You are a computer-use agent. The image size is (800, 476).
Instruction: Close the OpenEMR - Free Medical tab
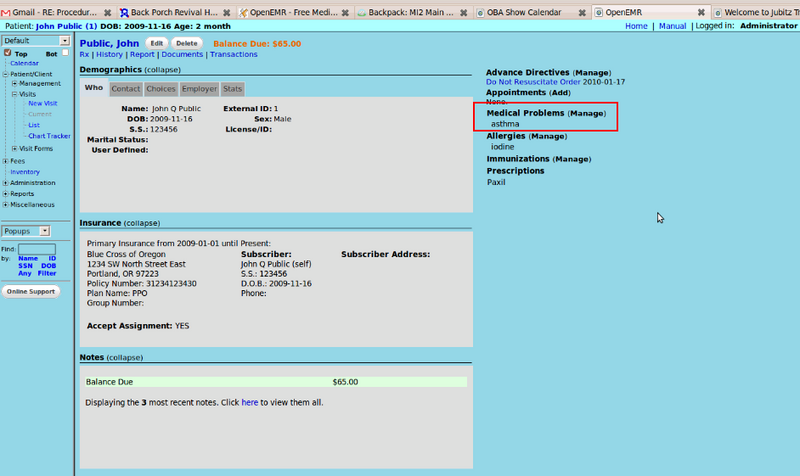(x=345, y=12)
